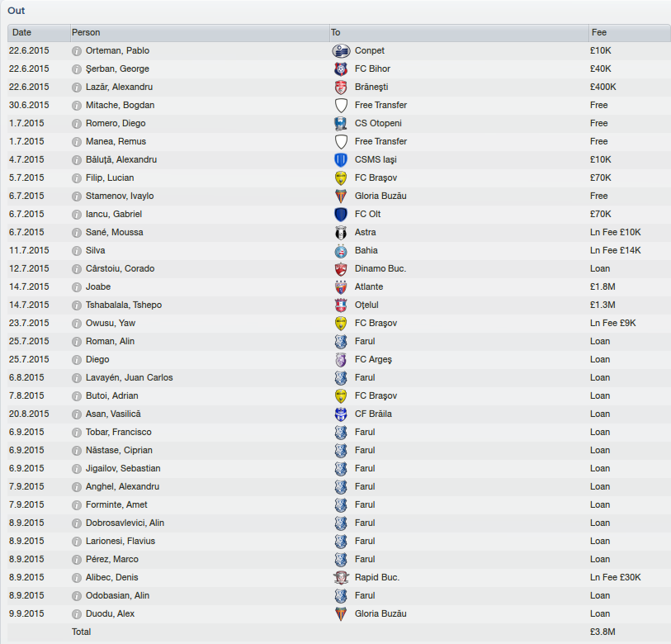Viewport: 671px width, 644px height.
Task: Select the Lazăr, Alexandru transfer row
Action: point(339,87)
